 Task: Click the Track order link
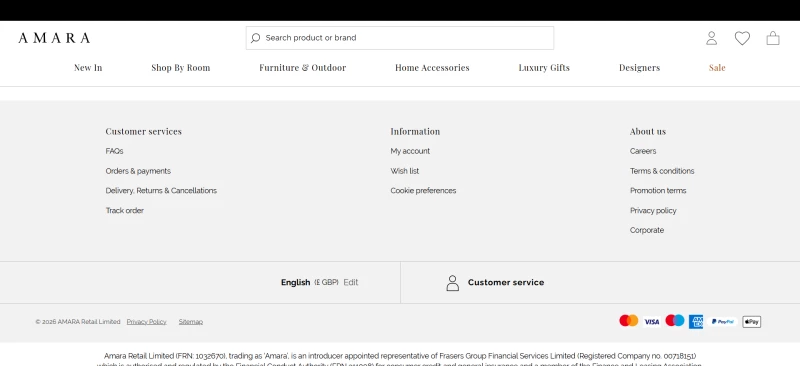coord(124,210)
